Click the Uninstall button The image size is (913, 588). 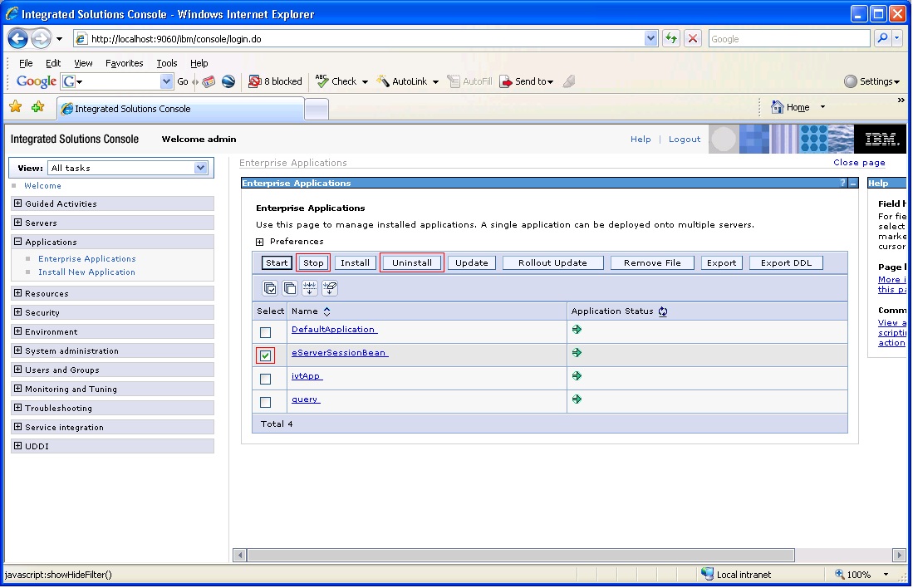click(x=412, y=262)
